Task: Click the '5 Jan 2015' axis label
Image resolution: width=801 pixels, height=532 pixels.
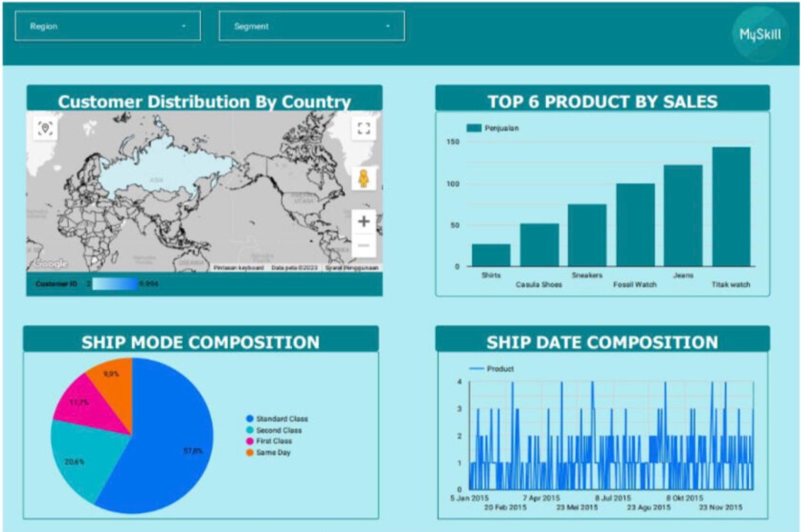Action: point(469,498)
